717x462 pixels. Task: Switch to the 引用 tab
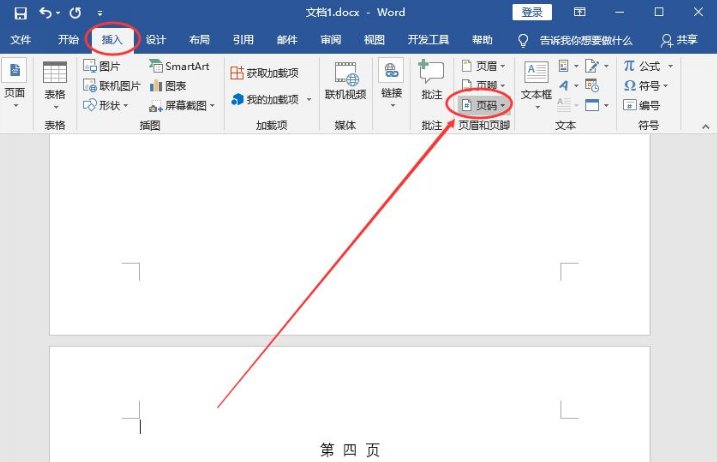(243, 40)
